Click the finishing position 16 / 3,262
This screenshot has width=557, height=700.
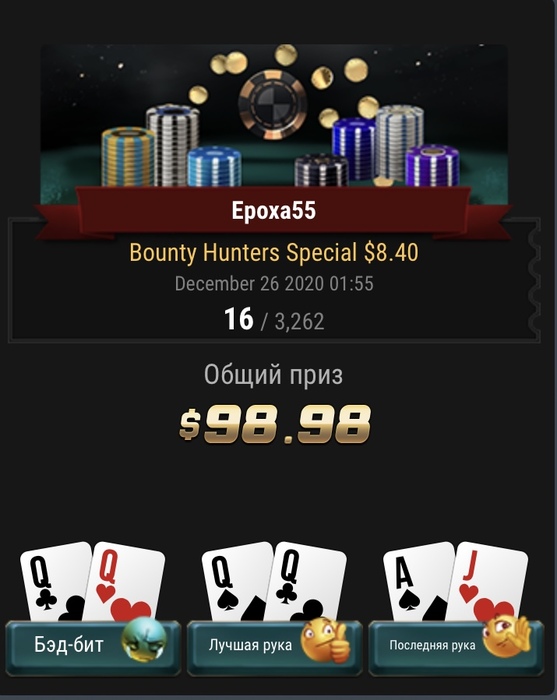tap(274, 320)
